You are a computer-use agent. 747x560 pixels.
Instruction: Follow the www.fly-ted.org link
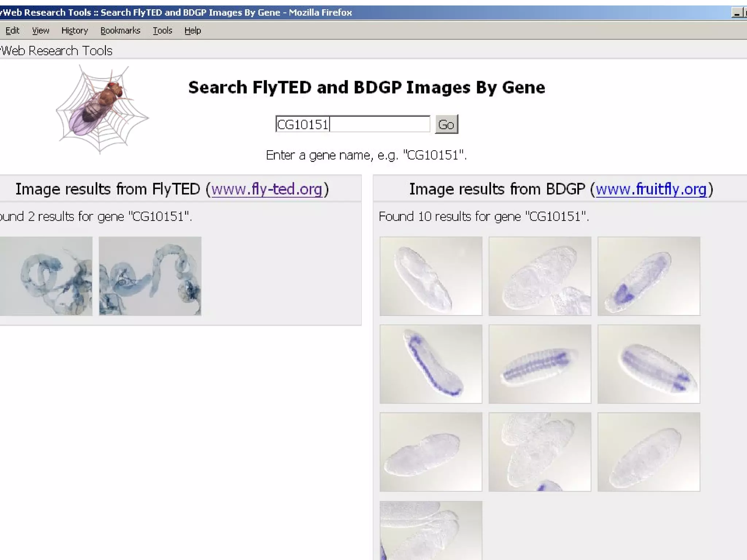pyautogui.click(x=267, y=189)
